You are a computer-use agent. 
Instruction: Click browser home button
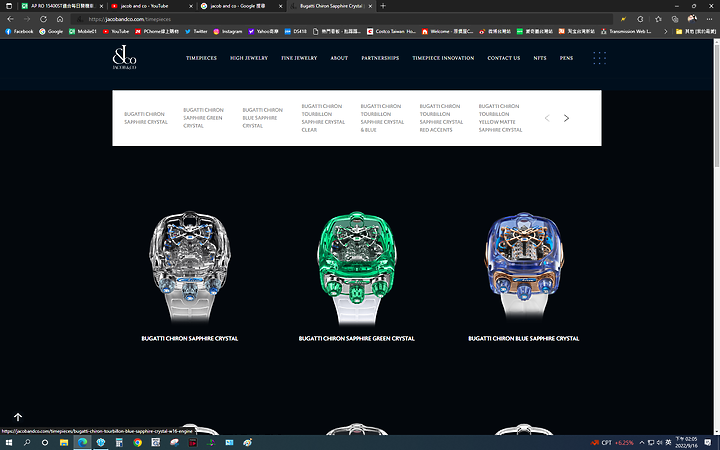pyautogui.click(x=60, y=19)
